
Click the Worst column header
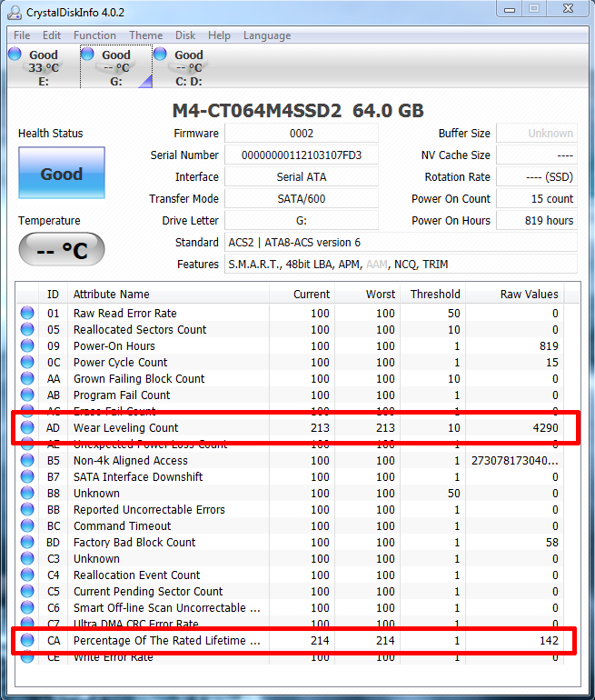(368, 295)
